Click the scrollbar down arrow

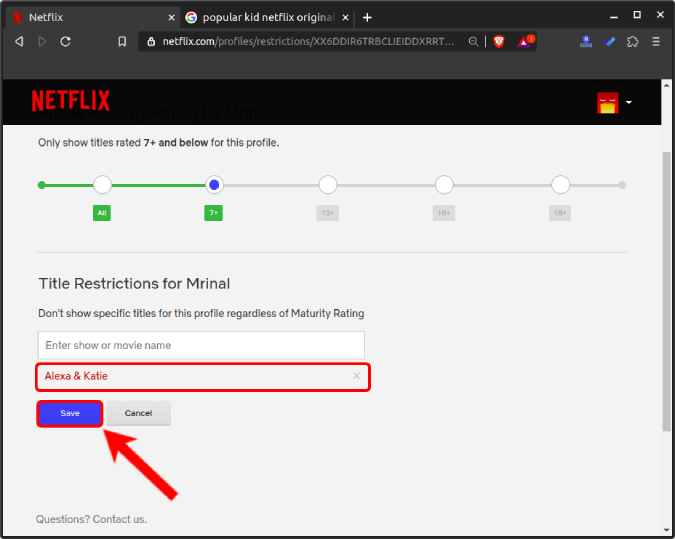coord(666,530)
